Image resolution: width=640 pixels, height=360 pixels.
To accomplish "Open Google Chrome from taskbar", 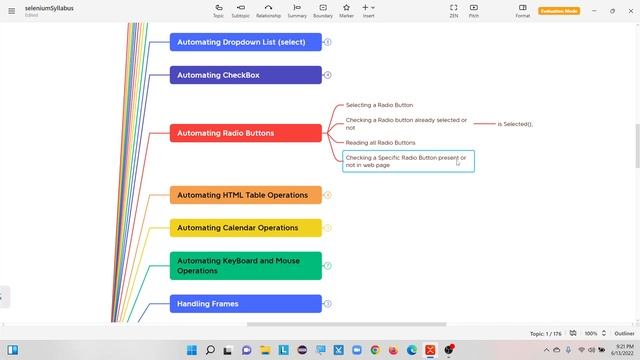I will tap(375, 350).
